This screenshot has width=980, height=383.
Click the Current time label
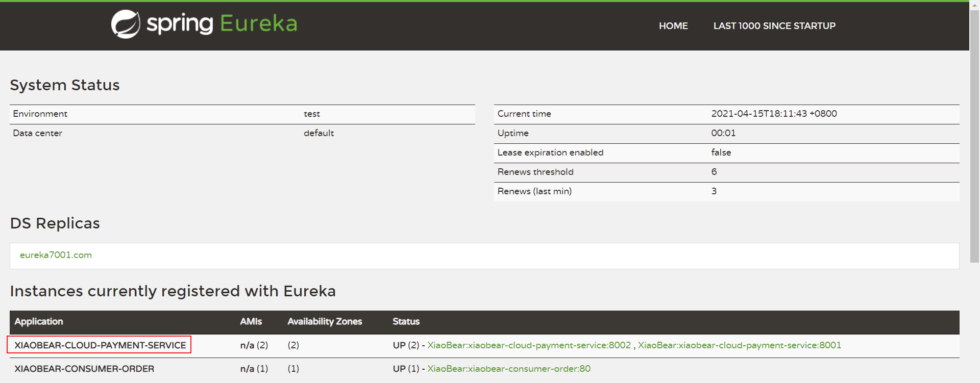(x=524, y=114)
